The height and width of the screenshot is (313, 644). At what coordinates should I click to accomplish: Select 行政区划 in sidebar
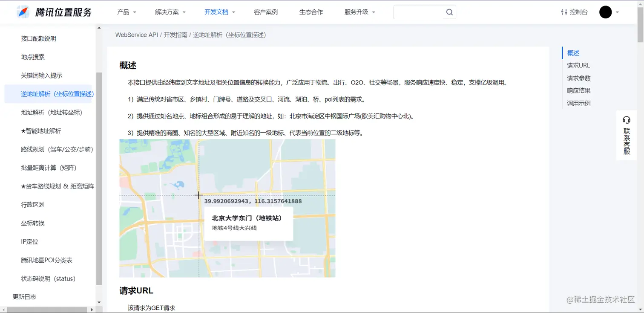[x=33, y=205]
